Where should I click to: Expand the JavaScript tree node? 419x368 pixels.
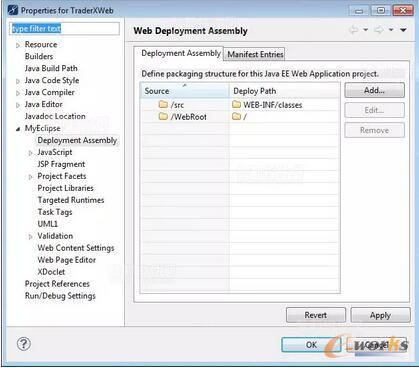coord(31,153)
